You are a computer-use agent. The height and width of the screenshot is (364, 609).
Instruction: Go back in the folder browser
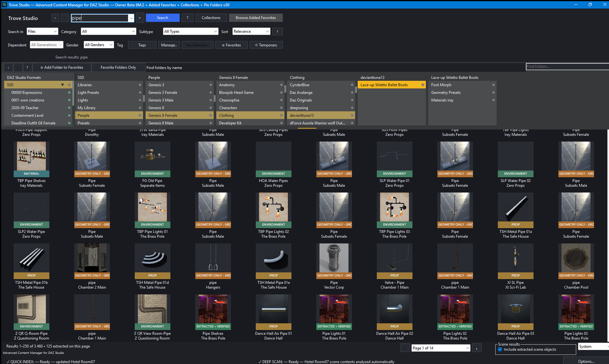[x=8, y=67]
